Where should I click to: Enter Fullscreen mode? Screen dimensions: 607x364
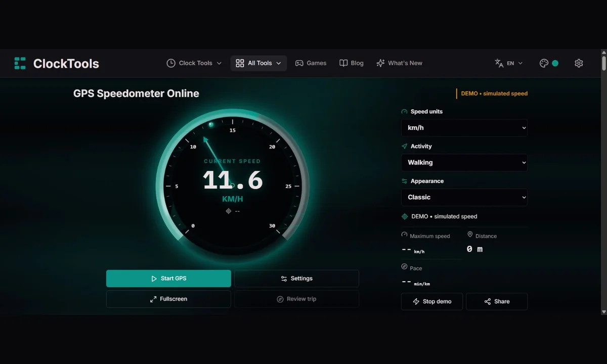(168, 299)
